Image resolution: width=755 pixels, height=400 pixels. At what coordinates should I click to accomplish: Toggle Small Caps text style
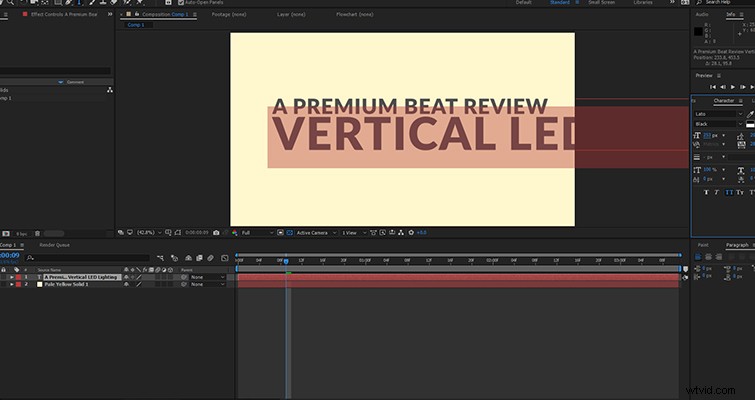click(x=740, y=193)
